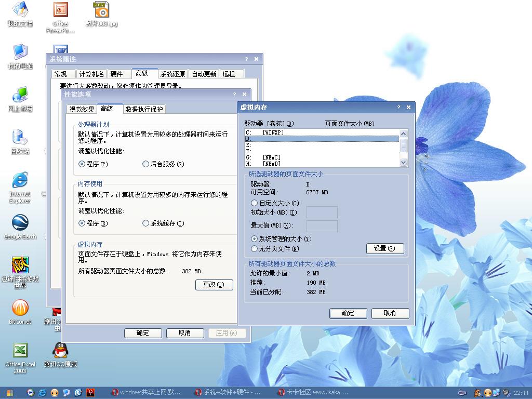Screen dimensions: 532x399
Task: Open taskbar window windows共享上网
Action: (x=147, y=393)
